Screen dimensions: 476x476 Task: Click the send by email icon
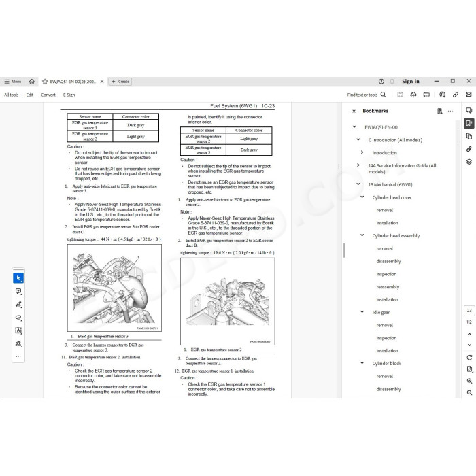coord(469,95)
